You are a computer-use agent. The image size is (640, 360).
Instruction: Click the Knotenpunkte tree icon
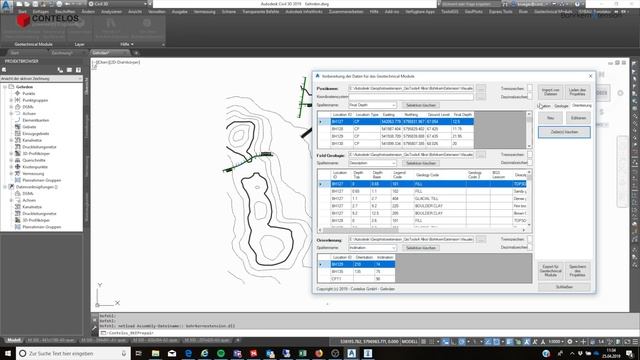pos(18,167)
